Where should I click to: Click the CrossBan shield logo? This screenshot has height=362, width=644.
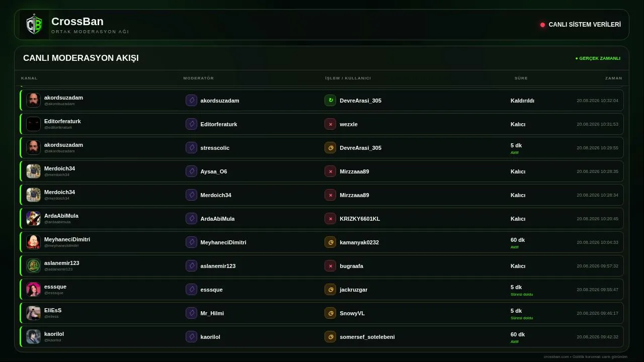click(x=34, y=25)
